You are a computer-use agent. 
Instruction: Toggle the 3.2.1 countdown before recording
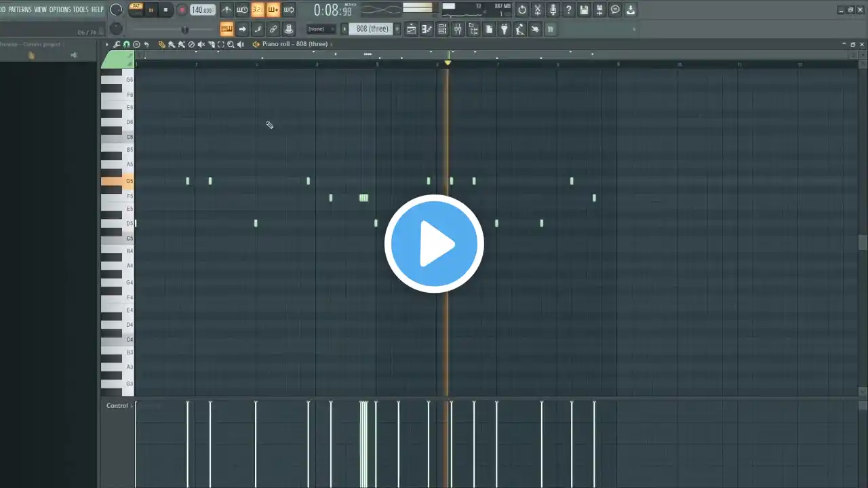coord(258,10)
